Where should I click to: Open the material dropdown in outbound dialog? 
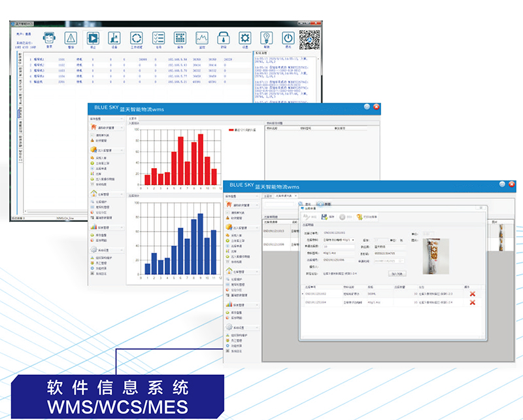(x=353, y=239)
